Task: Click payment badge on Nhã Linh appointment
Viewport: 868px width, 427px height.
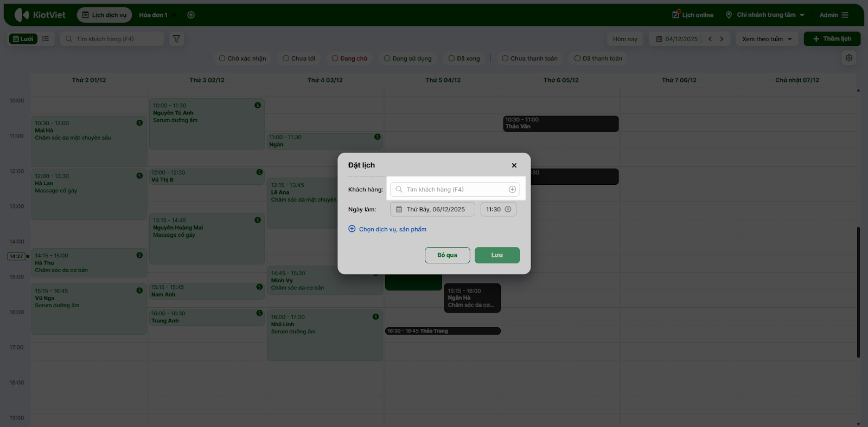Action: (x=375, y=316)
